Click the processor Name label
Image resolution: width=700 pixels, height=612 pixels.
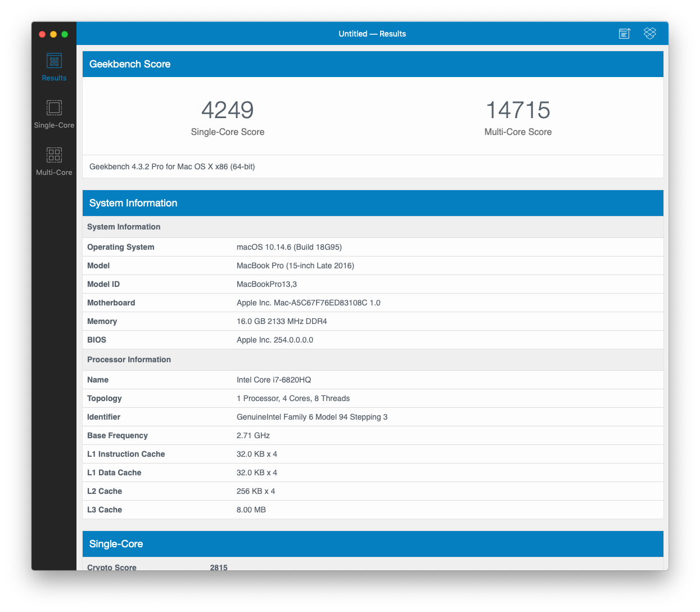98,380
